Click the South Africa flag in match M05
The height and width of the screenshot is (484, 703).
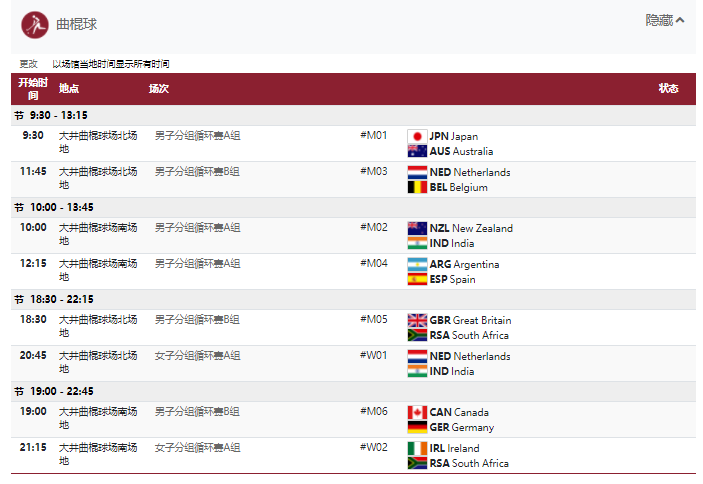pyautogui.click(x=417, y=335)
